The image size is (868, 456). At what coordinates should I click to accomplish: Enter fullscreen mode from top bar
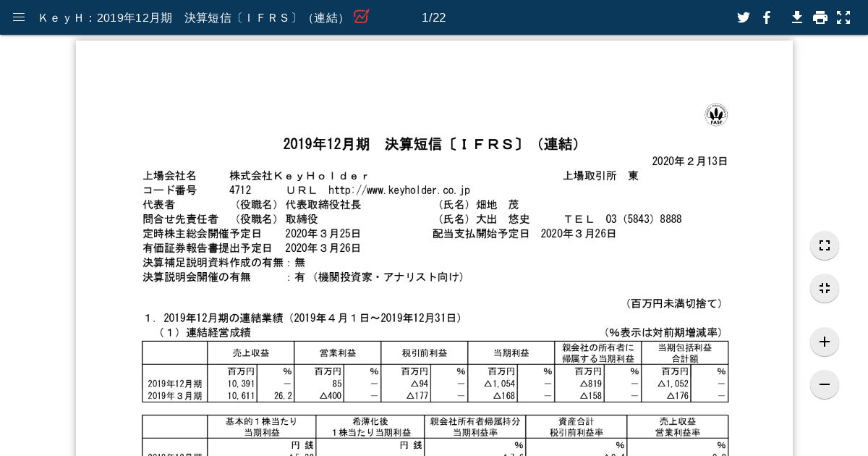[x=843, y=17]
